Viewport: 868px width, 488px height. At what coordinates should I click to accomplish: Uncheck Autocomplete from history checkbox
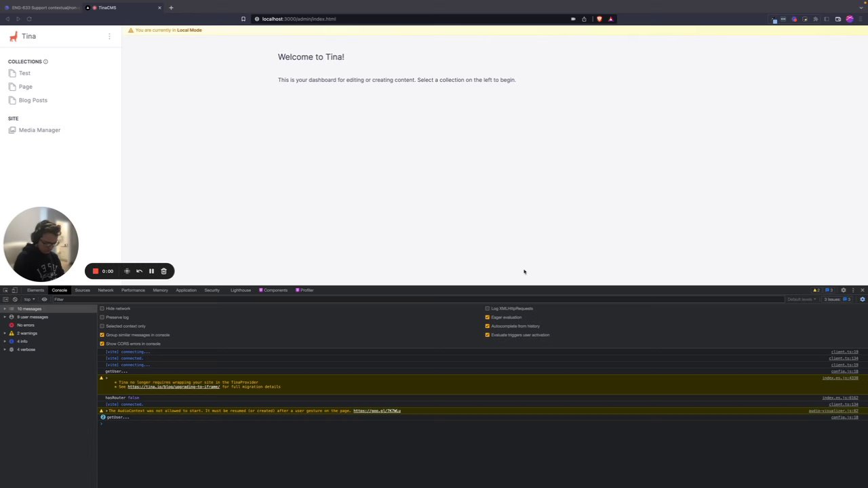pos(487,326)
